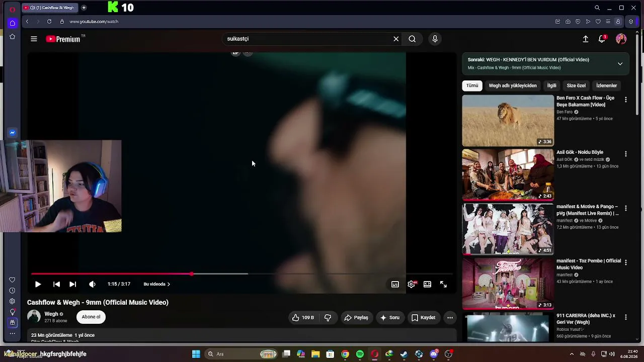Open options menu for 'Asil Gök - Noldu Böyle'
644x362 pixels.
click(626, 154)
